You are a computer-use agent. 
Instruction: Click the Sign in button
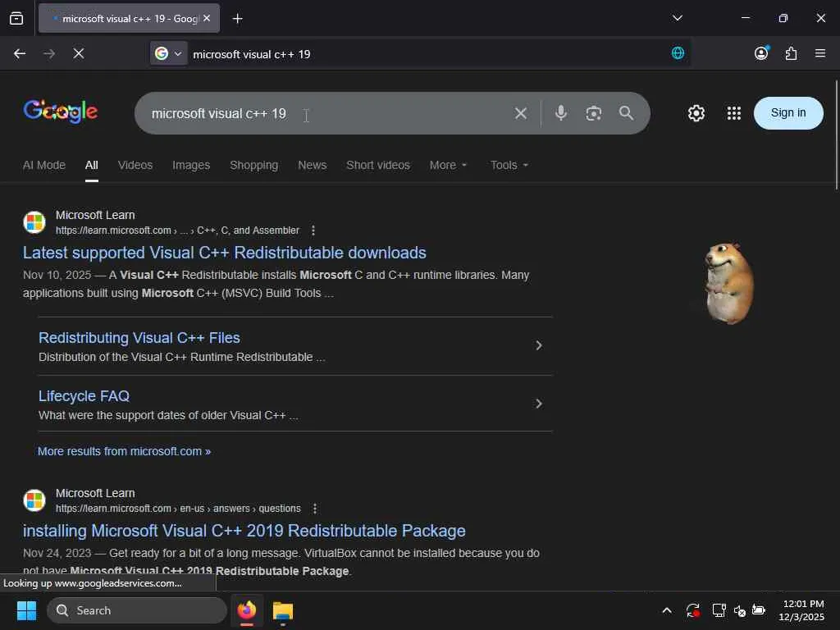(788, 113)
